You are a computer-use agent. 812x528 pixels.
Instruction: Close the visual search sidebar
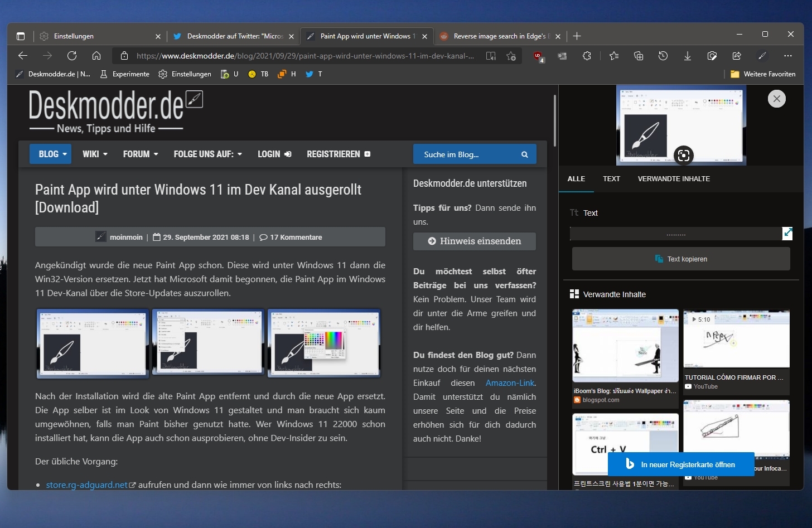(777, 99)
